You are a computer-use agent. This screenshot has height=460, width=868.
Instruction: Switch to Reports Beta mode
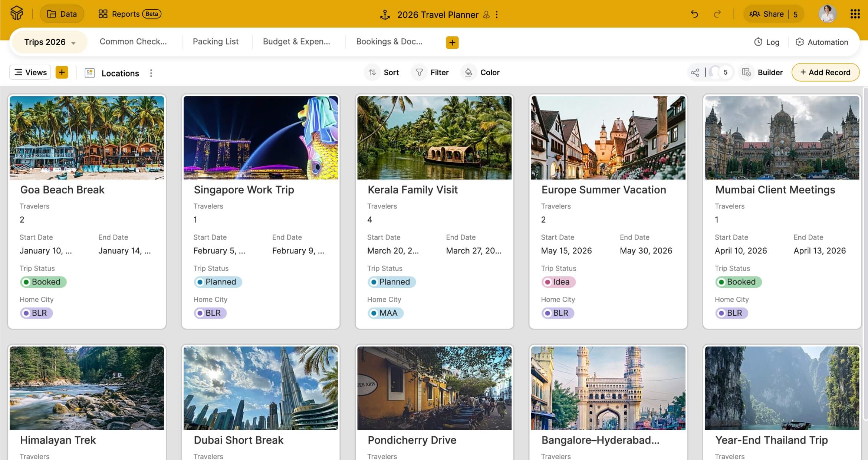click(x=129, y=14)
